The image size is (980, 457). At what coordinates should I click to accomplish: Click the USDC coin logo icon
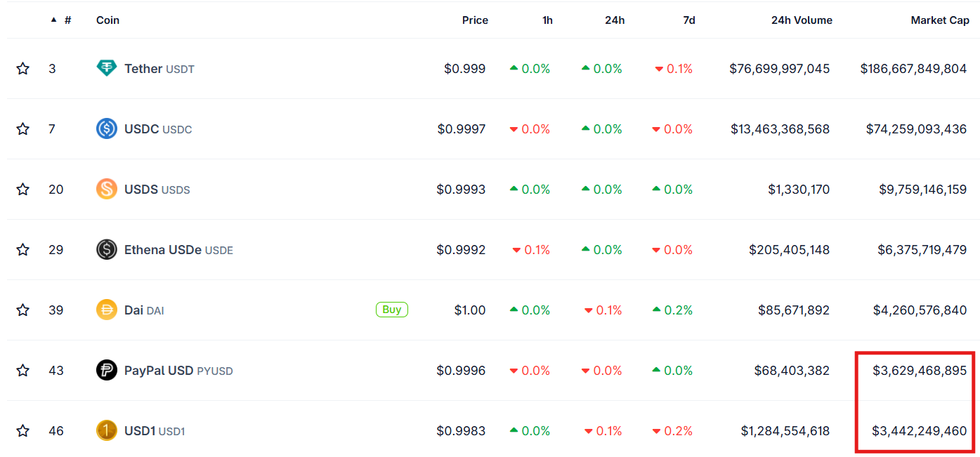tap(107, 129)
